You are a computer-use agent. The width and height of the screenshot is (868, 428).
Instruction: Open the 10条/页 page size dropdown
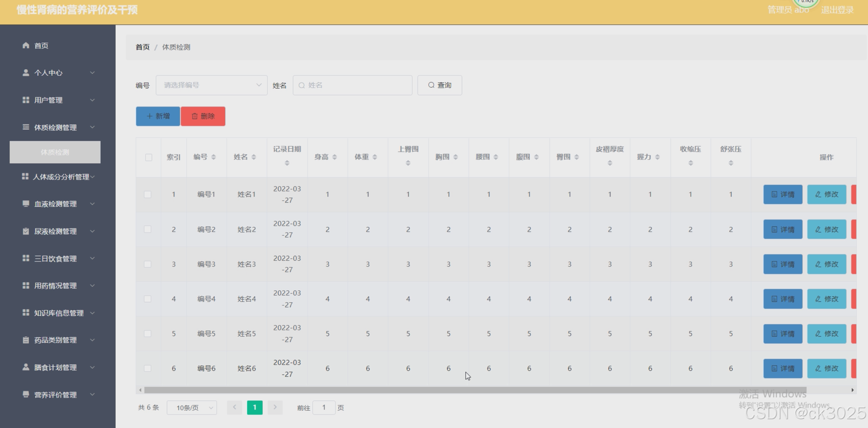[x=192, y=408]
